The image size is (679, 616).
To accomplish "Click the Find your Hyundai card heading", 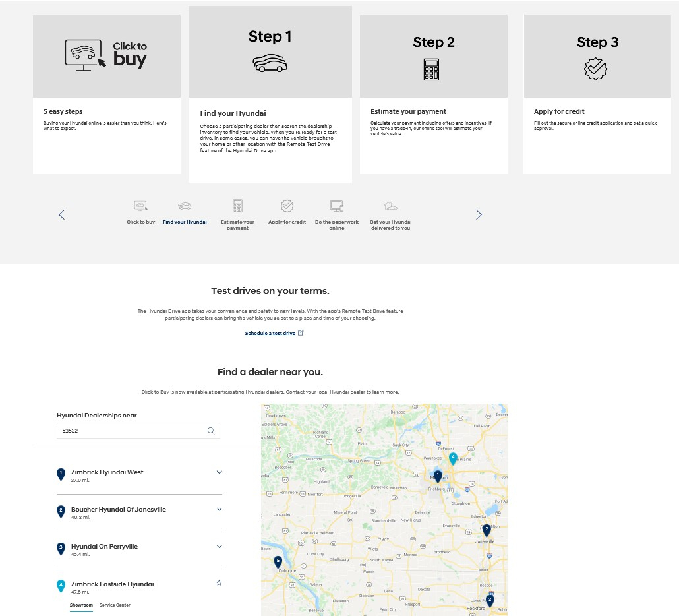I will click(x=233, y=113).
